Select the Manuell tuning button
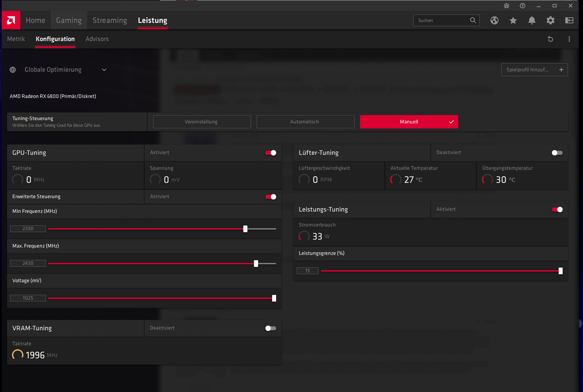This screenshot has height=392, width=583. point(409,122)
